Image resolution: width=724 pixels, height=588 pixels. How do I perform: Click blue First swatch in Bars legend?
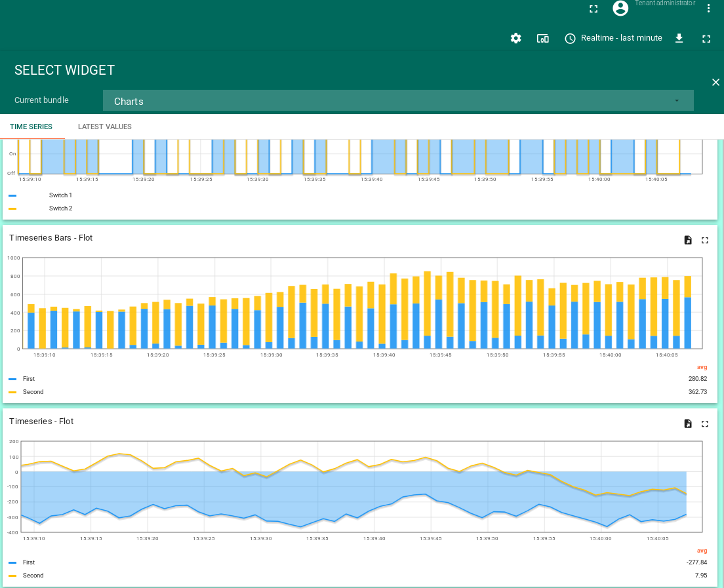(x=12, y=380)
